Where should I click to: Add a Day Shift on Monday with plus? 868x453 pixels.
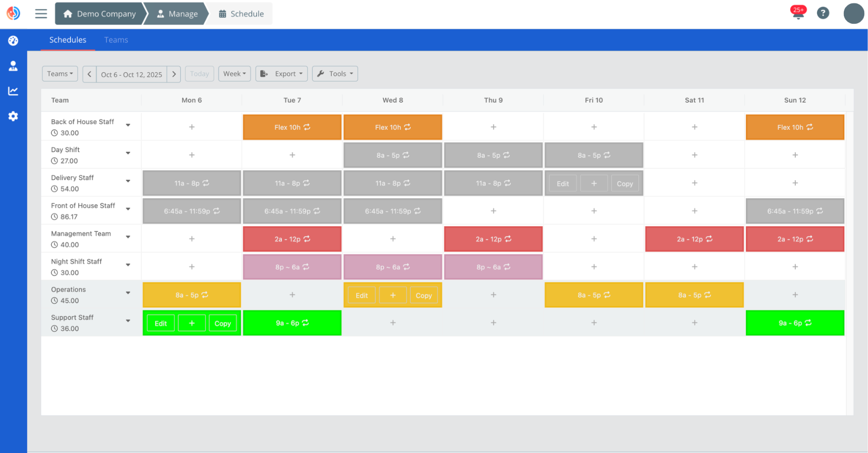click(x=192, y=155)
